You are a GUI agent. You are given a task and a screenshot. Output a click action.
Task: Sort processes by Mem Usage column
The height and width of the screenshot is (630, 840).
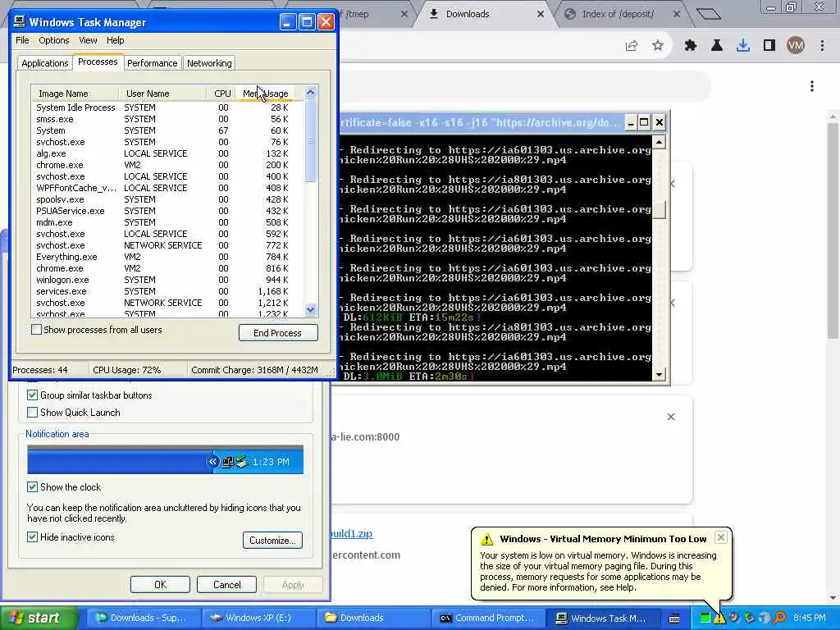point(265,94)
